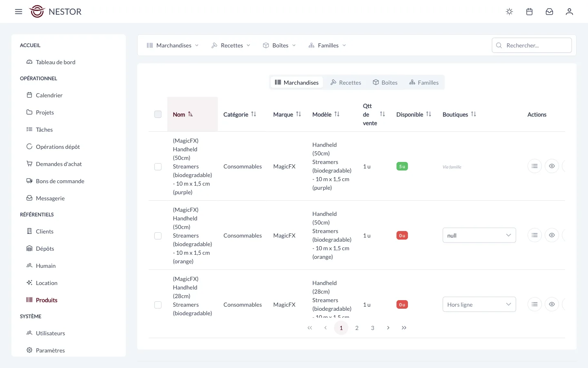Click the Rechercher search field
Viewport: 588px width, 368px height.
532,45
